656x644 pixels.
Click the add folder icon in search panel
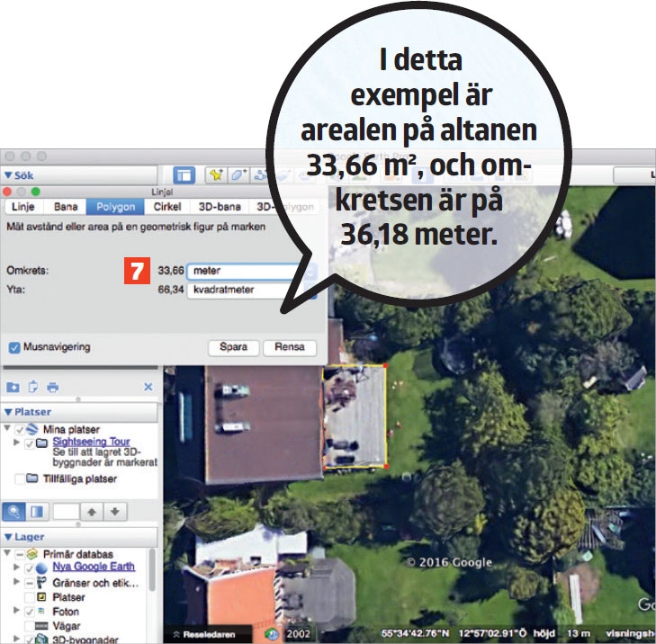click(x=13, y=388)
